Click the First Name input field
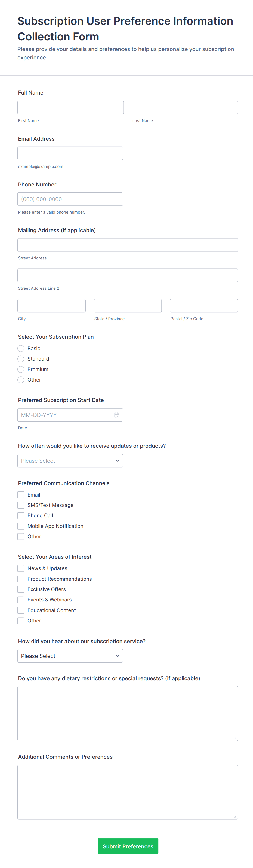This screenshot has width=253, height=868. click(x=70, y=107)
